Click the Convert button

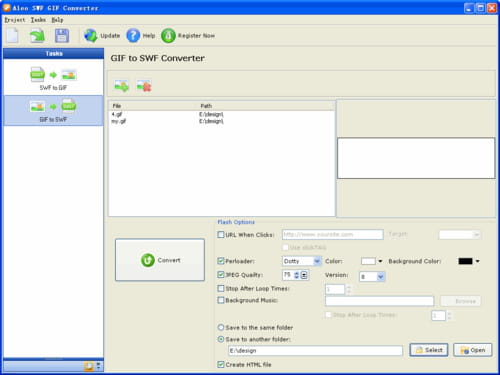click(160, 260)
